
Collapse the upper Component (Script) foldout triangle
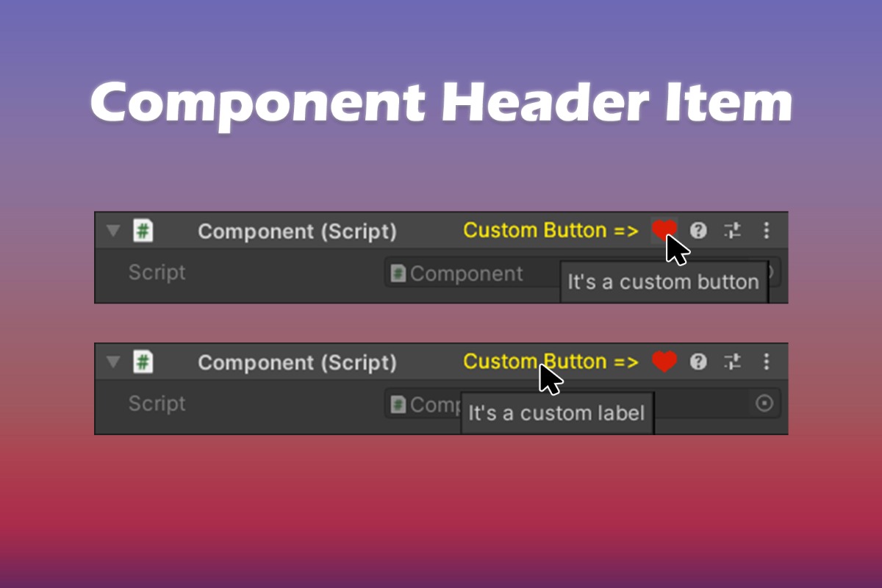[x=112, y=231]
